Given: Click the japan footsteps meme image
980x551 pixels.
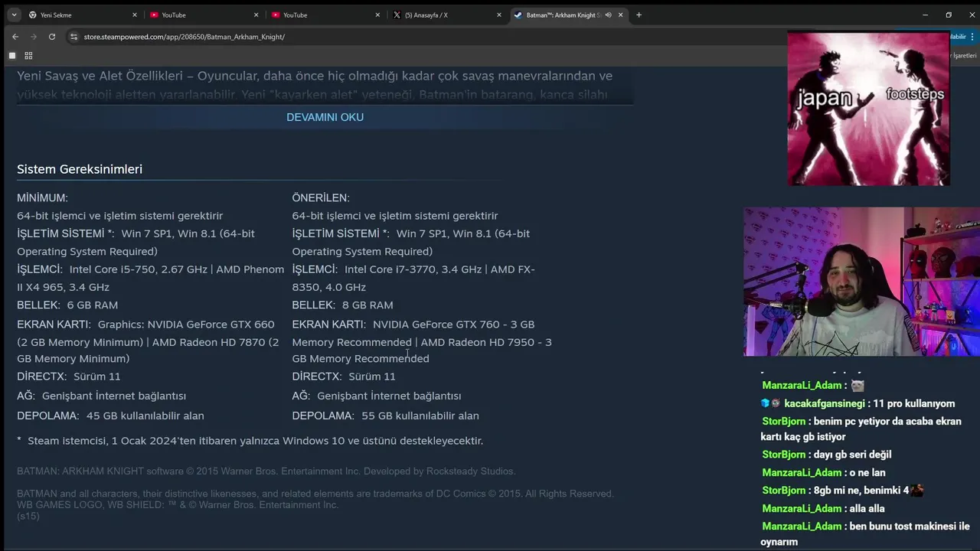Looking at the screenshot, I should point(868,109).
